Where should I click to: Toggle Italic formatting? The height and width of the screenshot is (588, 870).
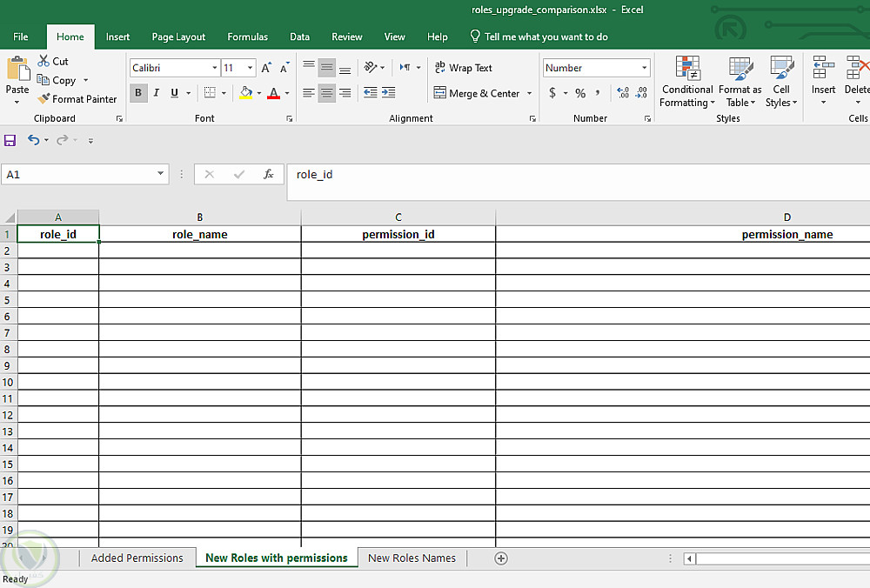(157, 93)
